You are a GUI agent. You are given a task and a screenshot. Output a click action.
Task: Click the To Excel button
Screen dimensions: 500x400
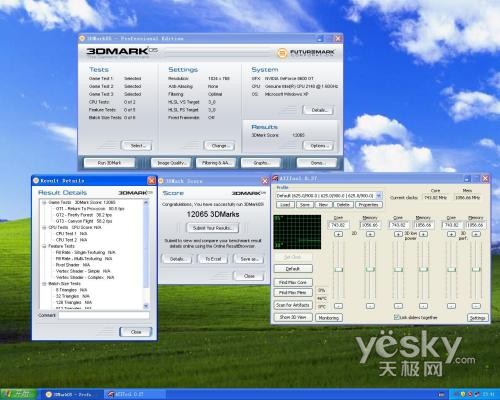coord(213,259)
